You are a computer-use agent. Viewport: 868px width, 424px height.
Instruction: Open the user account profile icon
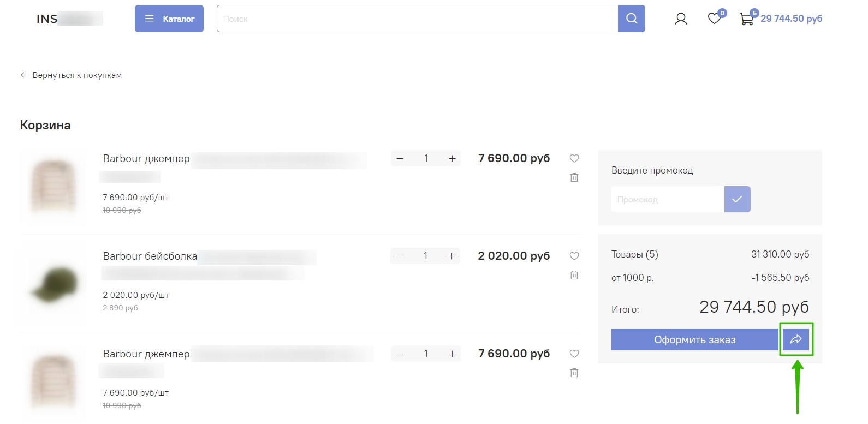click(x=681, y=19)
